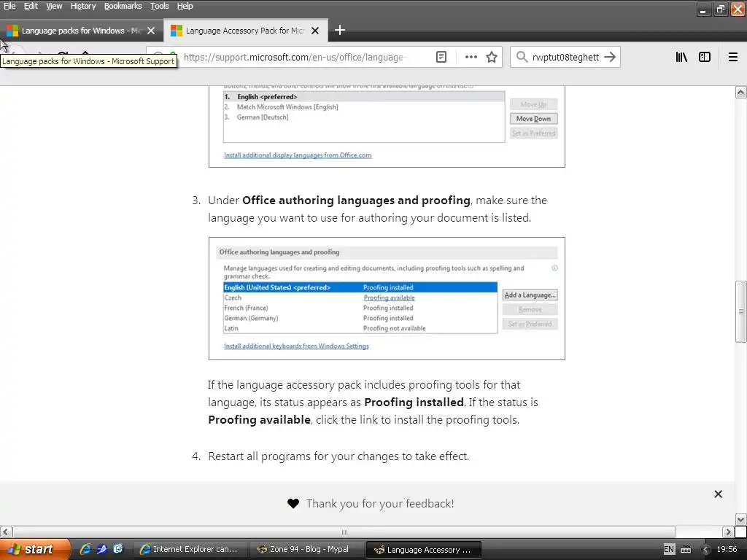Screen dimensions: 747x560
Task: Click scroll left arrow on horizontal scrollbar
Action: coord(6,532)
